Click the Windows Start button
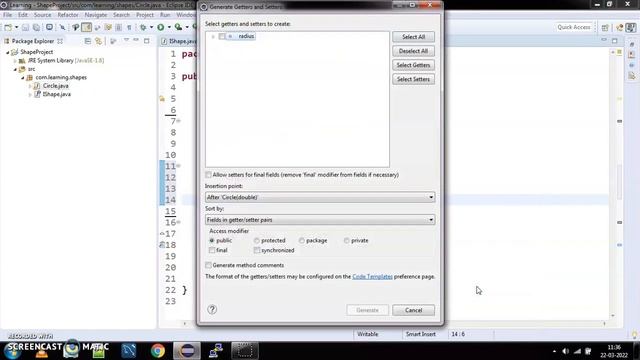This screenshot has height=360, width=640. 12,351
